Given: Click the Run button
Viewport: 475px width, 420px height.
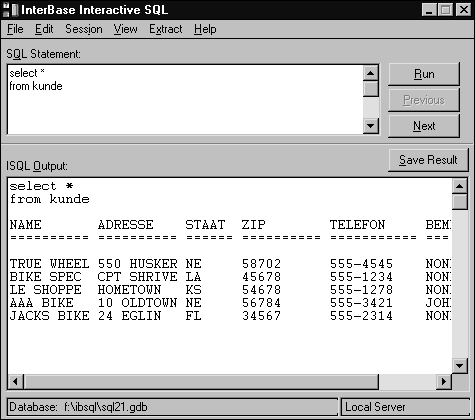Looking at the screenshot, I should [x=424, y=74].
